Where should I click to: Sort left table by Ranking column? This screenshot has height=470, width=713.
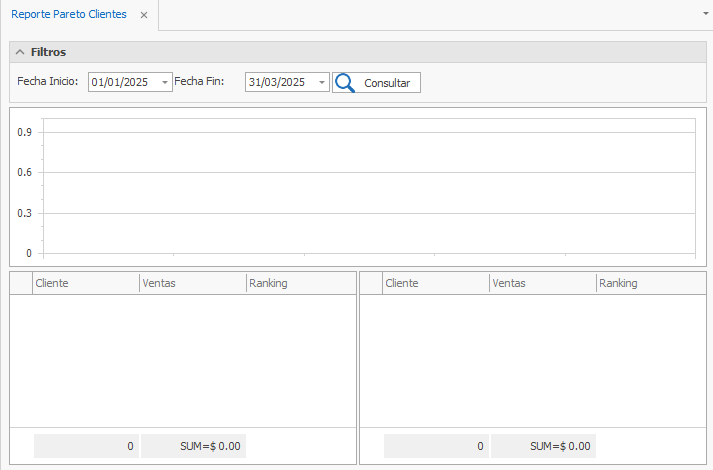299,283
